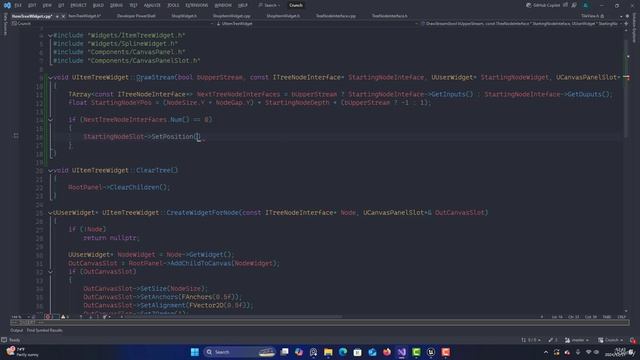Open the Build menu
Image resolution: width=640 pixels, height=360 pixels.
tap(98, 5)
